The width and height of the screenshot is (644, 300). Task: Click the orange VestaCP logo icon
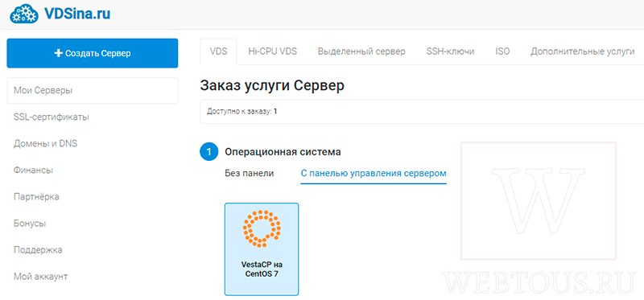click(x=262, y=228)
